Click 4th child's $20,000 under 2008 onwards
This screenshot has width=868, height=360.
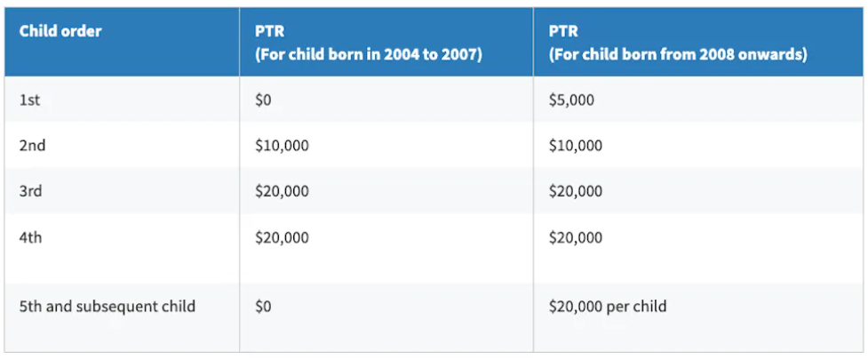(576, 237)
